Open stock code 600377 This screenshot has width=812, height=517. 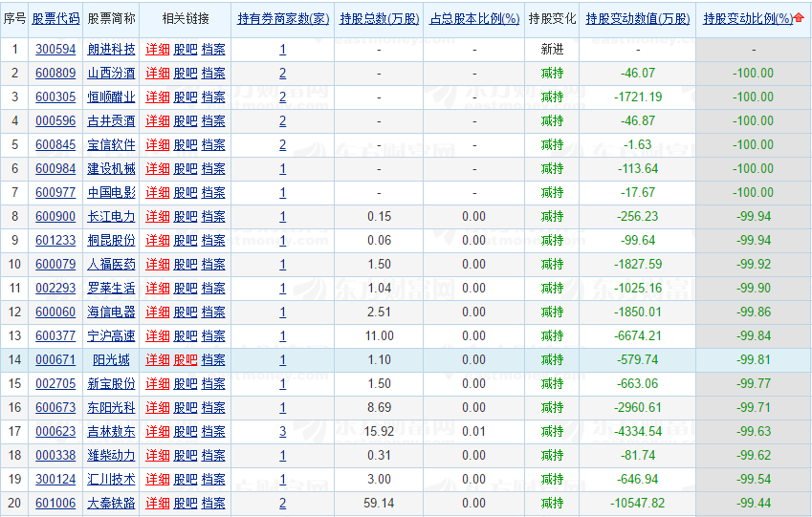[x=55, y=335]
